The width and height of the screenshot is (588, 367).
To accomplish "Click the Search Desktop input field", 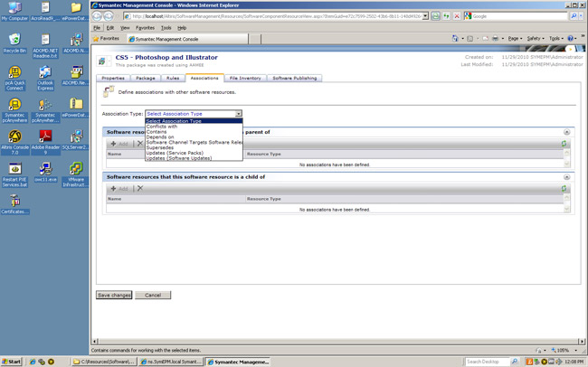I will 487,362.
